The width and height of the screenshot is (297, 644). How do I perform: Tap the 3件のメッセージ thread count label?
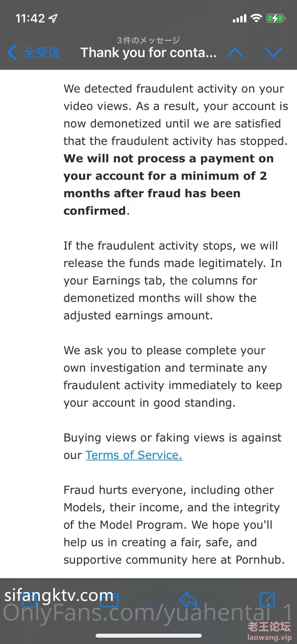coord(148,40)
